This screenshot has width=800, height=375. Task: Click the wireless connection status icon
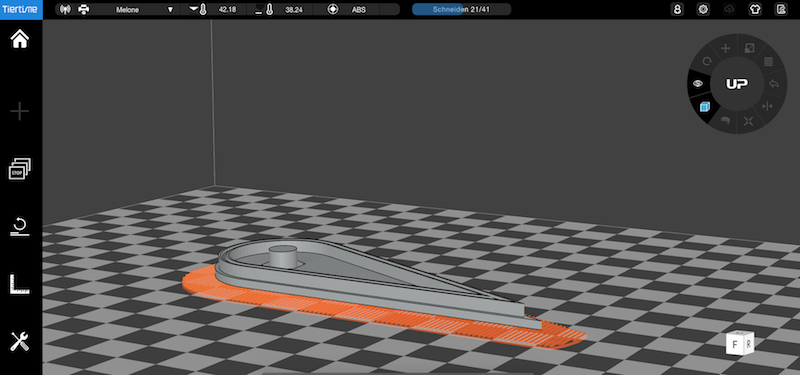coord(65,9)
